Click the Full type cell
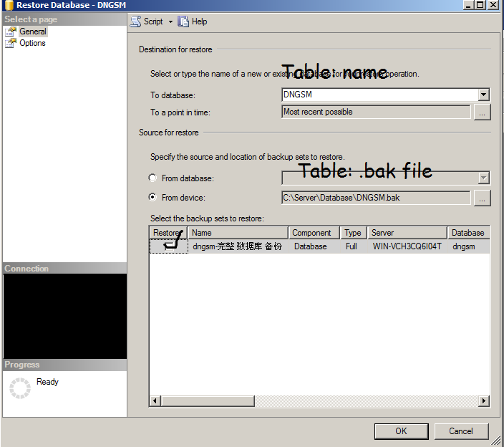 (x=352, y=246)
